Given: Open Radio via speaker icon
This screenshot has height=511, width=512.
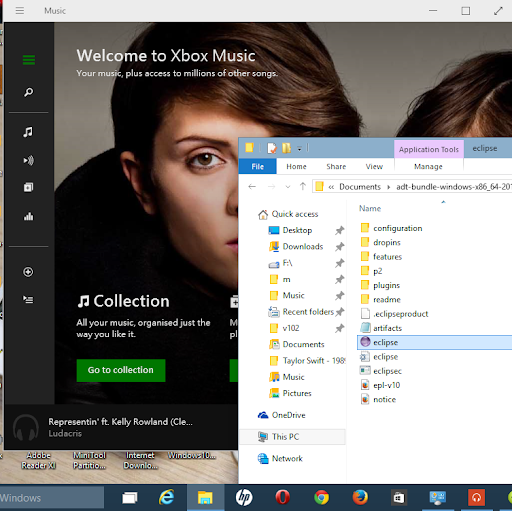Looking at the screenshot, I should tap(28, 161).
